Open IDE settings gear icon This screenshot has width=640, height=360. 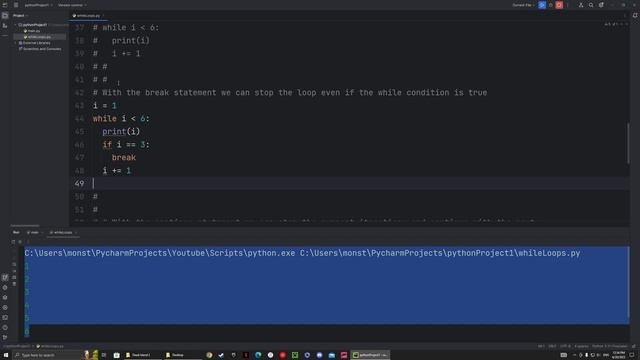(x=601, y=5)
